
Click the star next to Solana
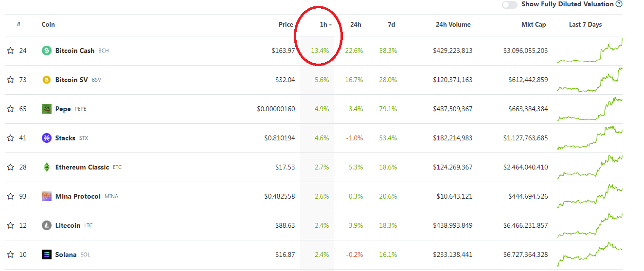pos(10,254)
